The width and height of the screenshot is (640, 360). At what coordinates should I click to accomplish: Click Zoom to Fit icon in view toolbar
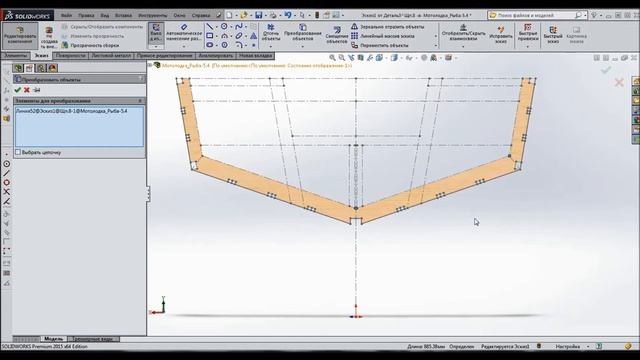[332, 58]
